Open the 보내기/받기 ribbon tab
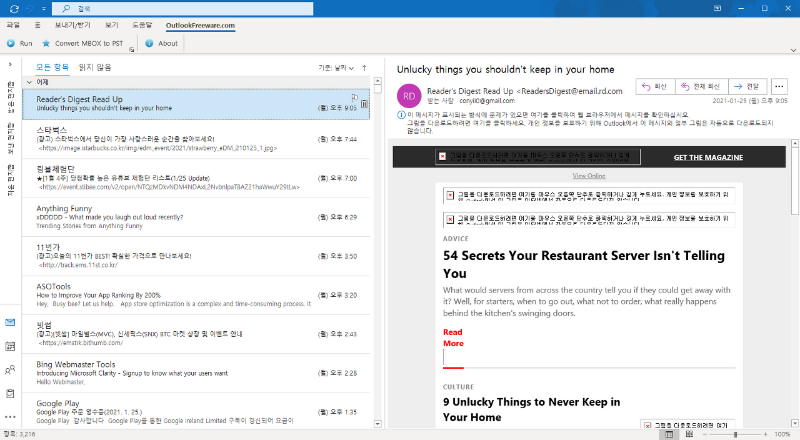The height and width of the screenshot is (440, 800). (x=72, y=25)
